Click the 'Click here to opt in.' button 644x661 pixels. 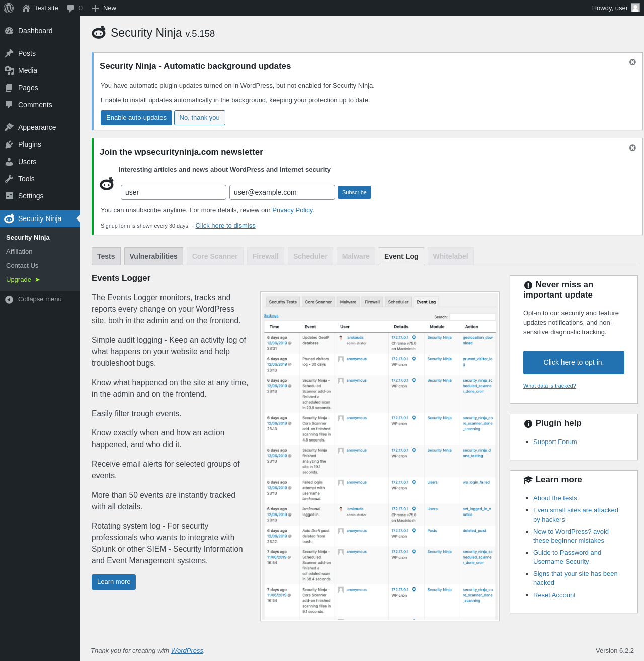574,362
